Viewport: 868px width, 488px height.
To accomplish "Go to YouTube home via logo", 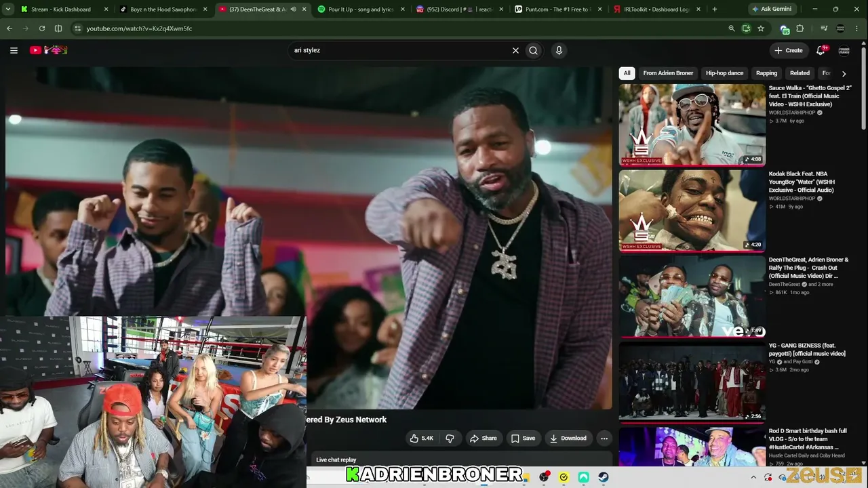I will (x=49, y=50).
